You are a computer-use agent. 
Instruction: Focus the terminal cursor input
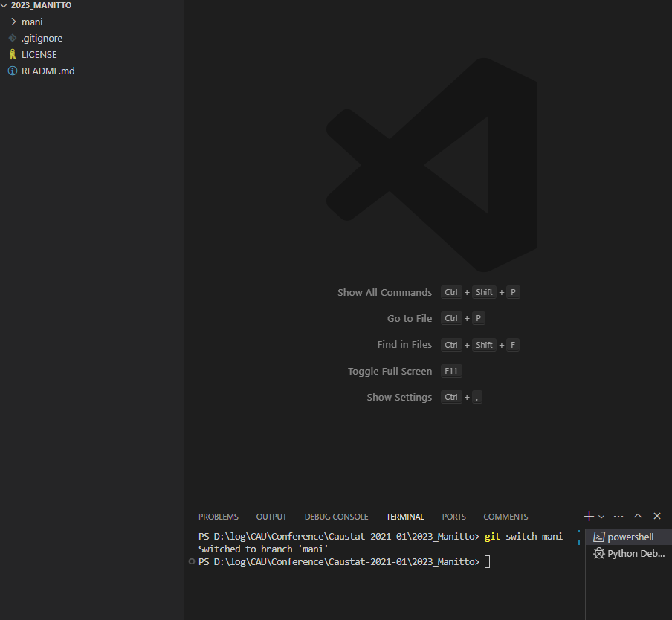tap(488, 562)
